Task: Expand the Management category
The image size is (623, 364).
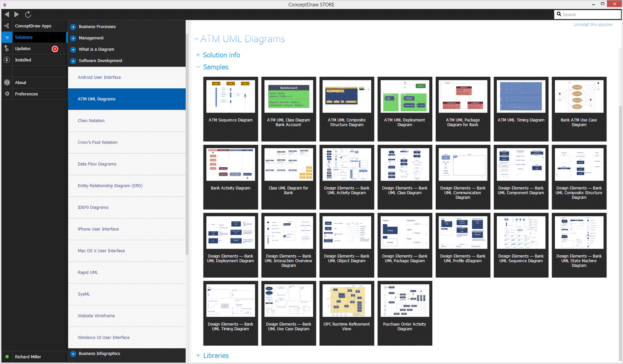Action: [x=73, y=38]
